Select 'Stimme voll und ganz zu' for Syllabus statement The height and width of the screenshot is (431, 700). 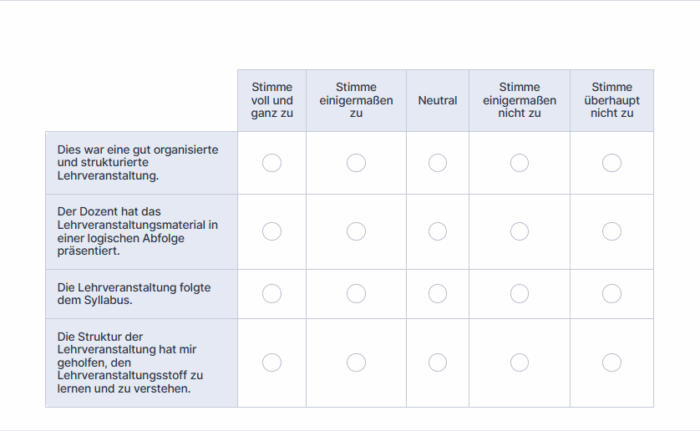272,294
